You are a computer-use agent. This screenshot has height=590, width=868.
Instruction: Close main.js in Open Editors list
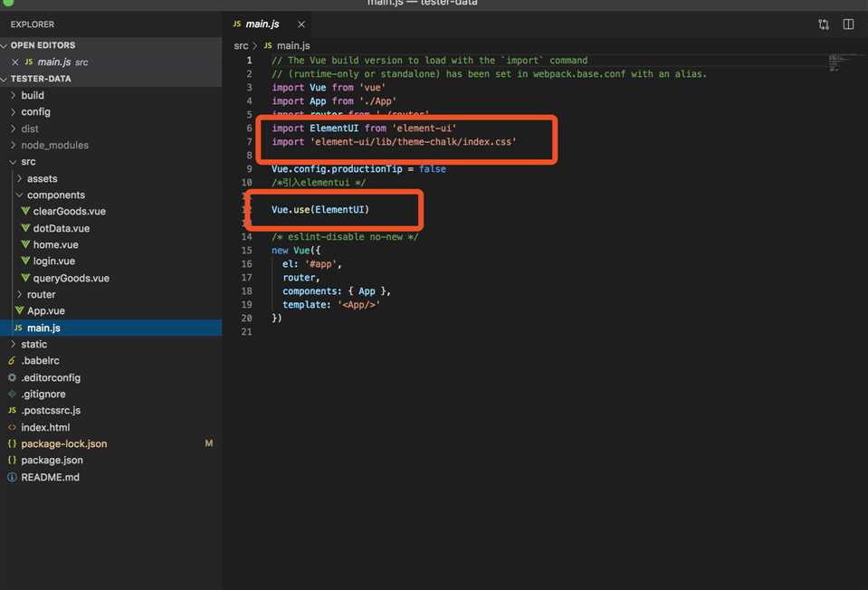point(15,62)
